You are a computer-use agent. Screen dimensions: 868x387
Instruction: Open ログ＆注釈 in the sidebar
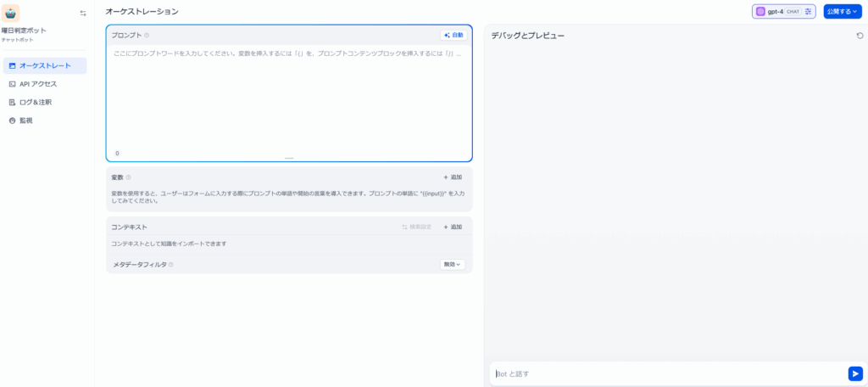[x=35, y=102]
